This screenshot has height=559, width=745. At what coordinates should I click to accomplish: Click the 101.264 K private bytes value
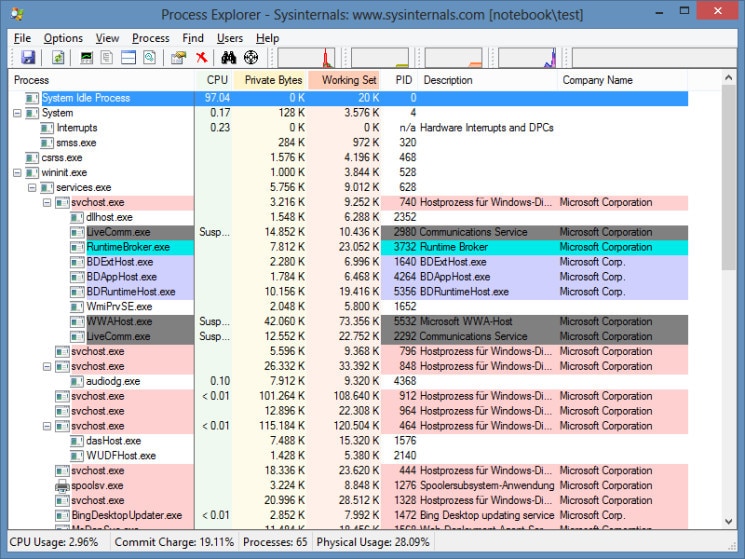[x=282, y=396]
